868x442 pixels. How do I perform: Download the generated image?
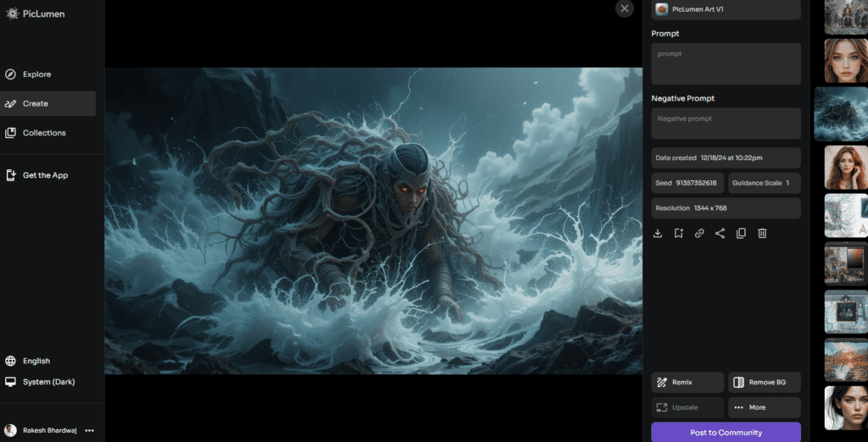[x=658, y=234]
